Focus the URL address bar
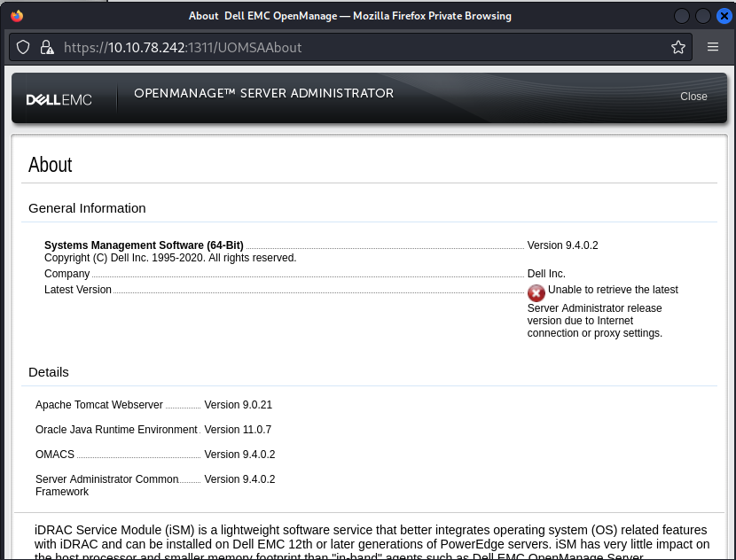The height and width of the screenshot is (560, 736). [355, 47]
